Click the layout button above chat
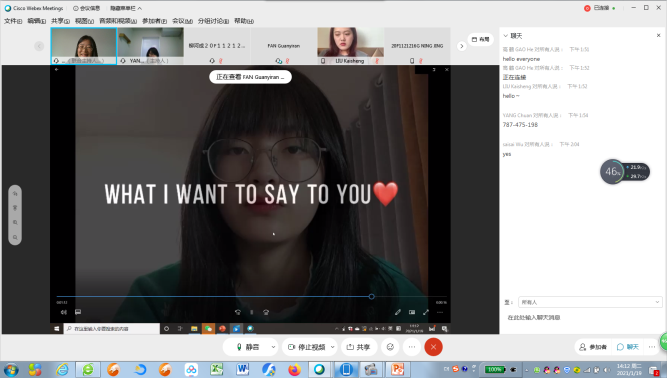The width and height of the screenshot is (667, 378). [x=480, y=39]
